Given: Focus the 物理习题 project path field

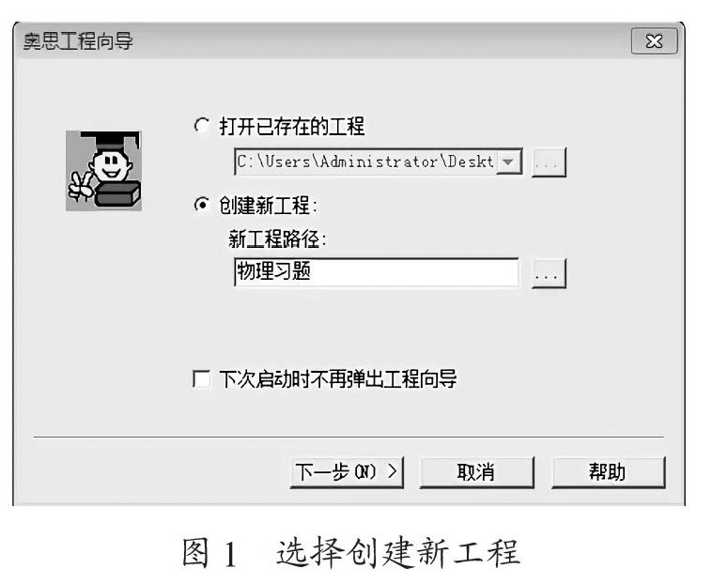Looking at the screenshot, I should pos(376,272).
